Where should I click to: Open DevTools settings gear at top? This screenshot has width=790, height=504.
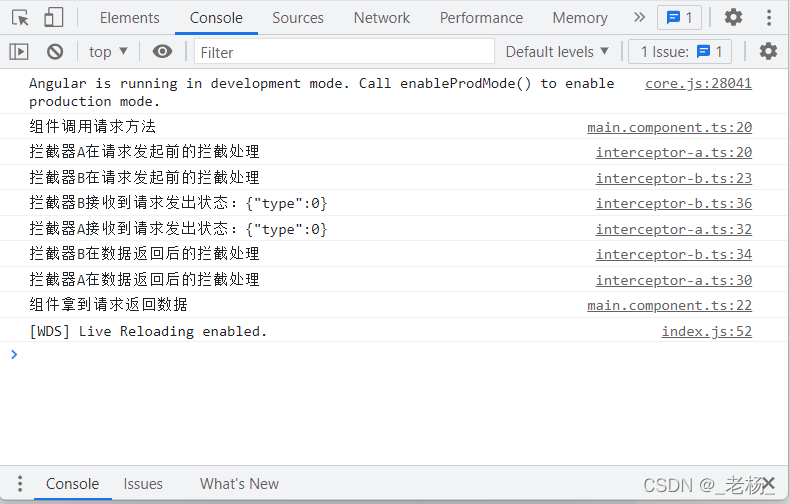(x=733, y=18)
